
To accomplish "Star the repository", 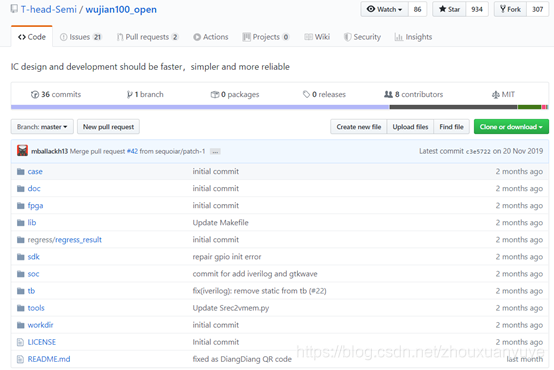I will click(449, 9).
